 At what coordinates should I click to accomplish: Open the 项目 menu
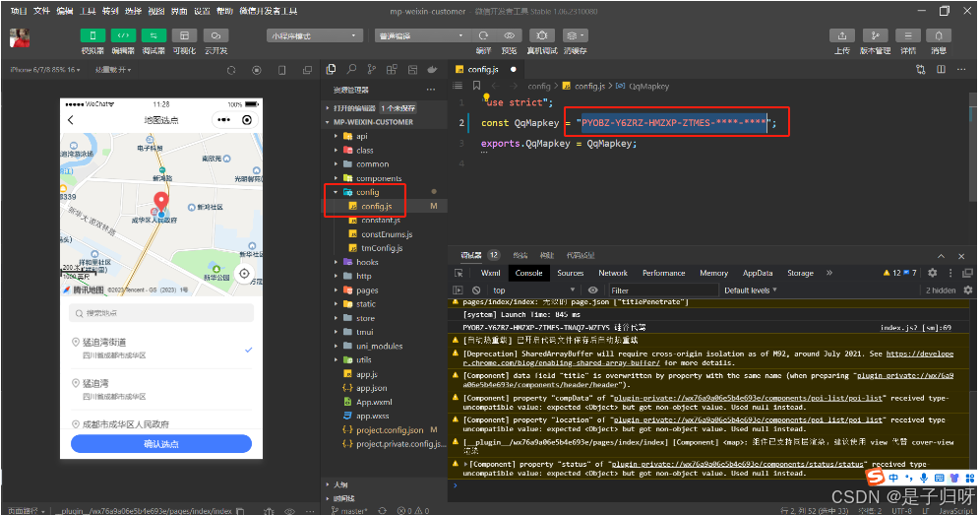pyautogui.click(x=19, y=11)
